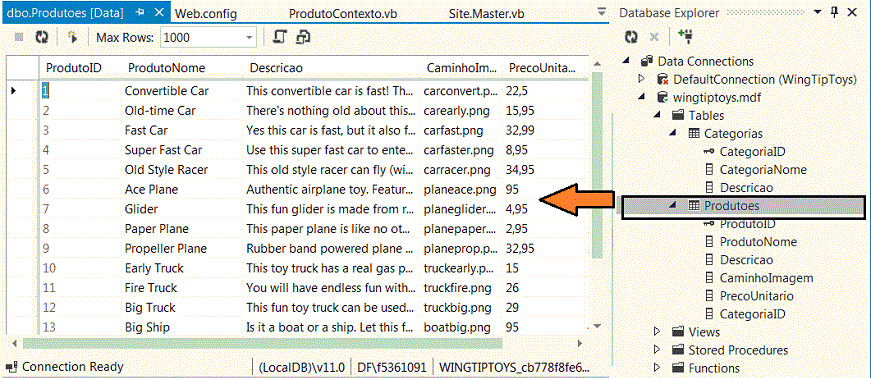
Task: Click the Connection Ready status icon
Action: coord(12,366)
